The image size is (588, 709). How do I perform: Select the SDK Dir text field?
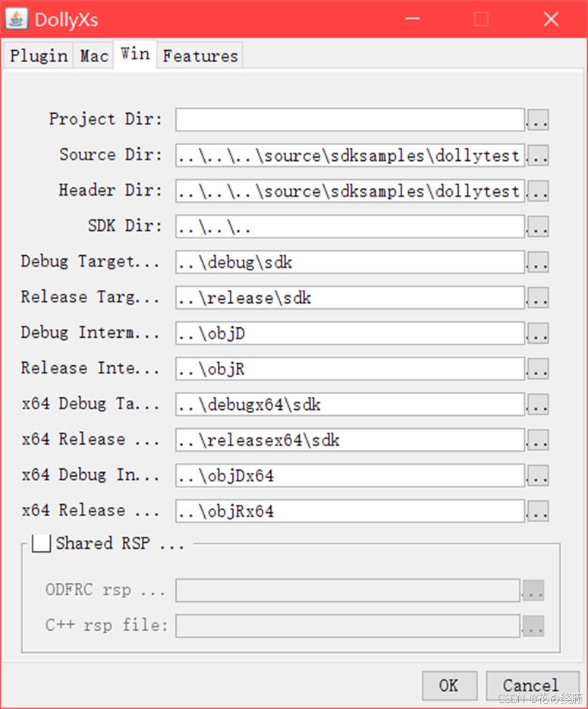click(349, 226)
